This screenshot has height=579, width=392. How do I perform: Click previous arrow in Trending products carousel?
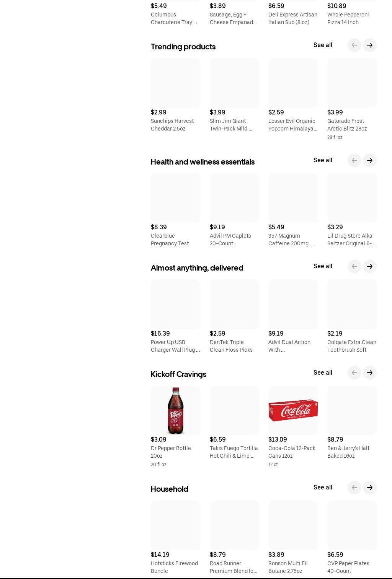[x=354, y=45]
